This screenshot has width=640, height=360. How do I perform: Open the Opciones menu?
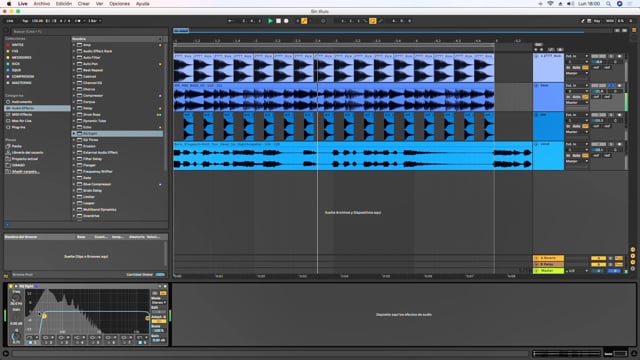(x=119, y=4)
